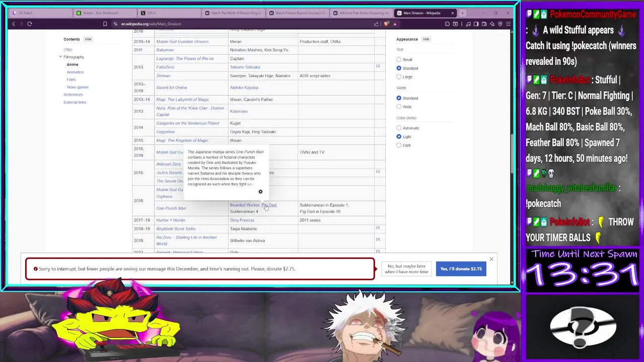Open the browser hamburger menu
644x362 pixels.
coord(508,24)
